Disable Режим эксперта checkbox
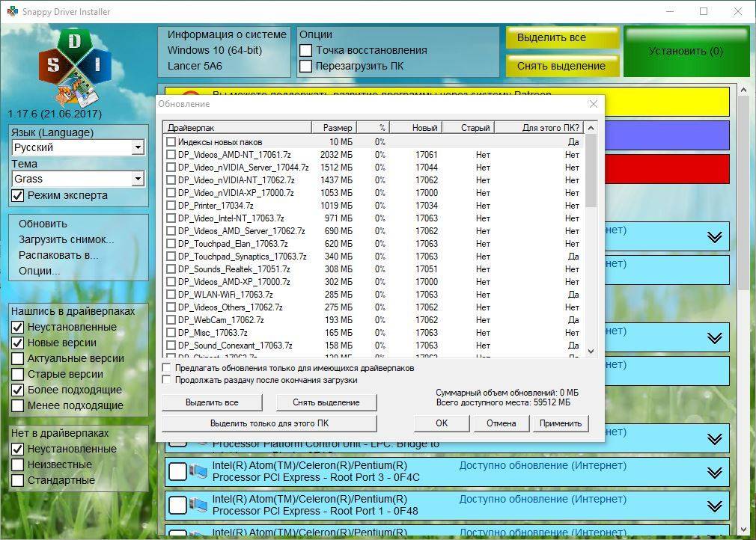 (18, 195)
